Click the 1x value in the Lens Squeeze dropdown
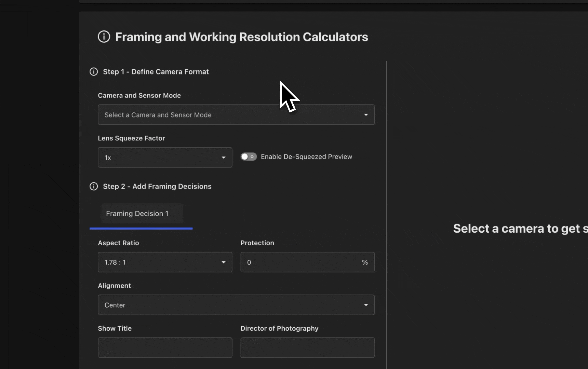The image size is (588, 369). 108,158
